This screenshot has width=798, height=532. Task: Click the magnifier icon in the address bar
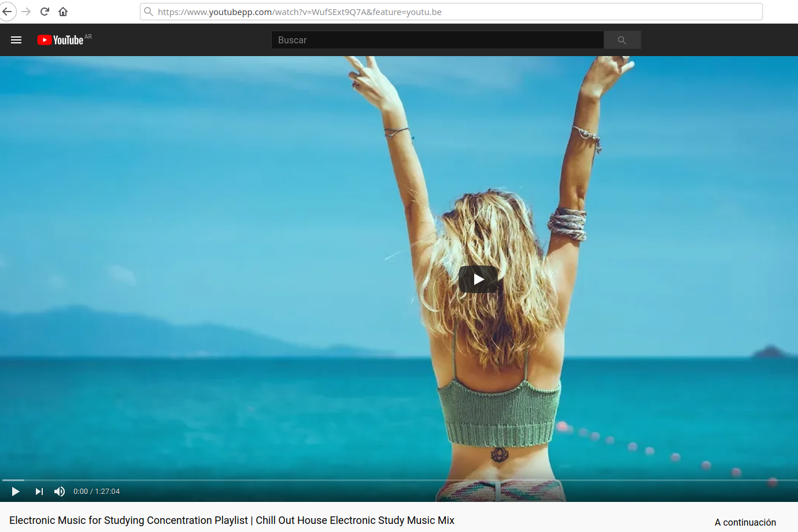tap(149, 12)
